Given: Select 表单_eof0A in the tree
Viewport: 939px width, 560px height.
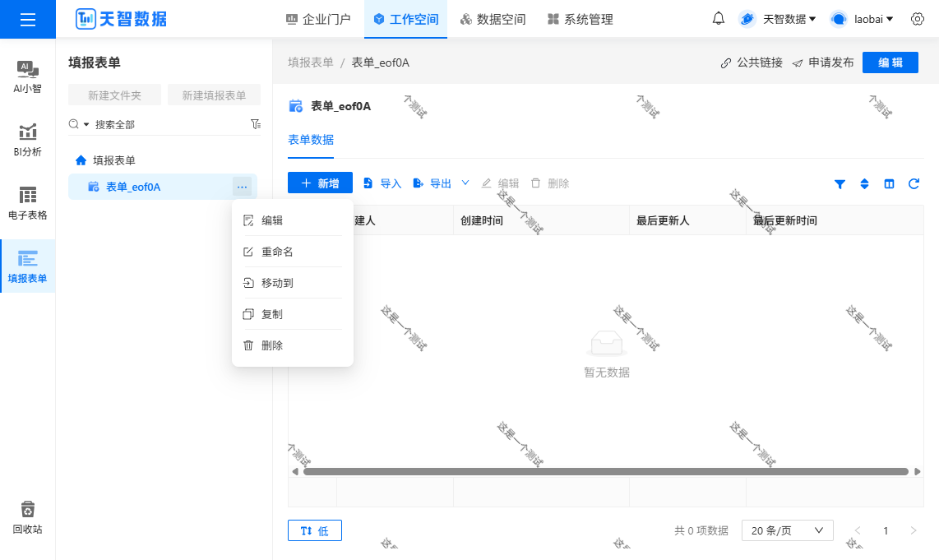Looking at the screenshot, I should pos(162,187).
